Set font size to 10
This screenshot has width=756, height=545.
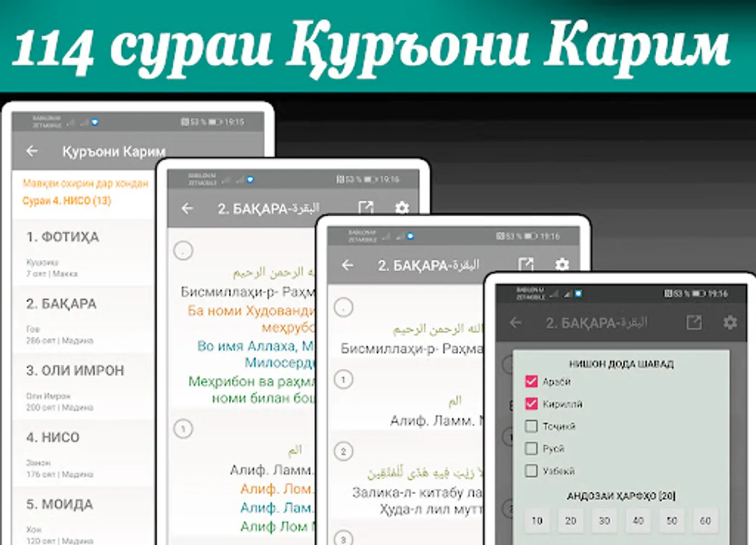(x=537, y=521)
